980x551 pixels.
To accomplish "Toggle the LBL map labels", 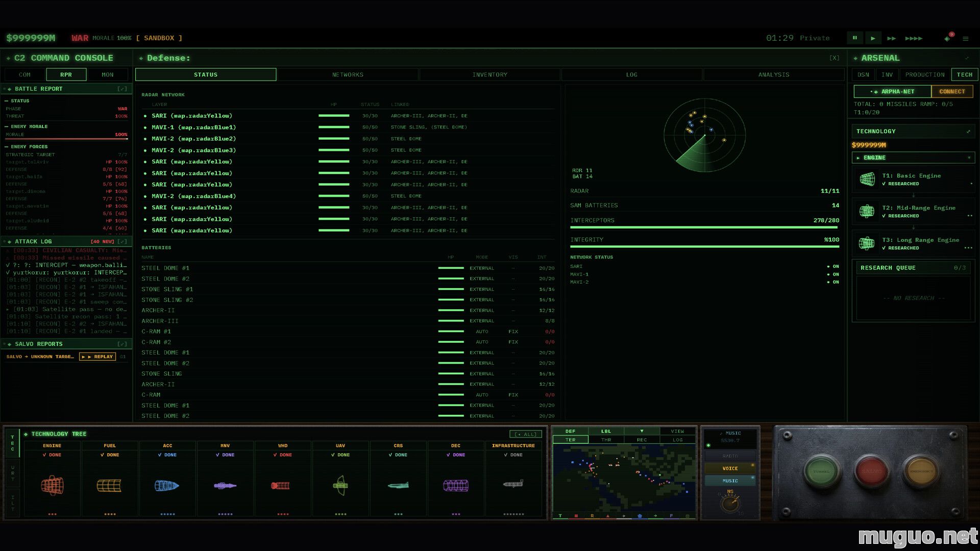I will tap(606, 431).
